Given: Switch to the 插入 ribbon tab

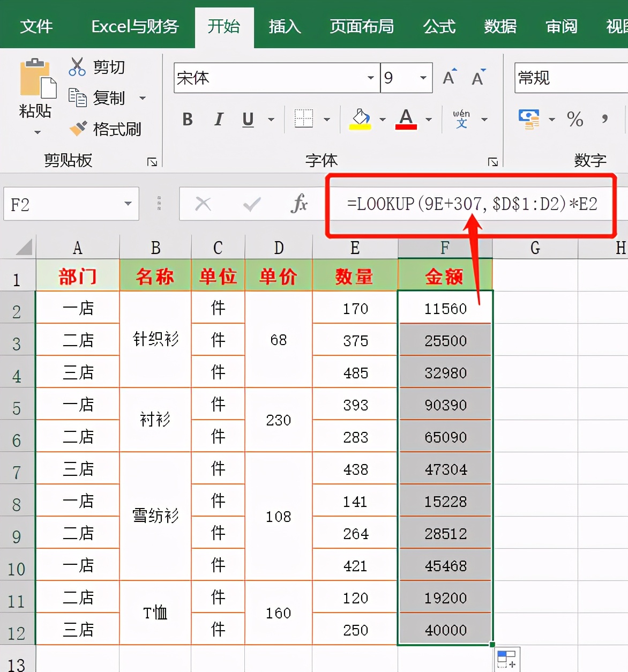Looking at the screenshot, I should [284, 27].
